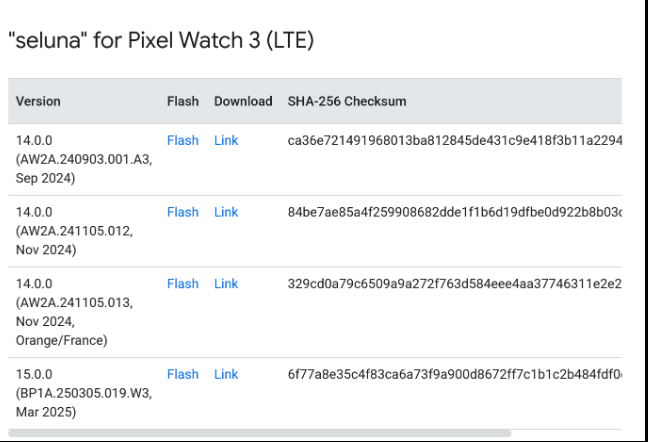Open Download Link for Sep 2024 build
648x442 pixels.
(226, 140)
